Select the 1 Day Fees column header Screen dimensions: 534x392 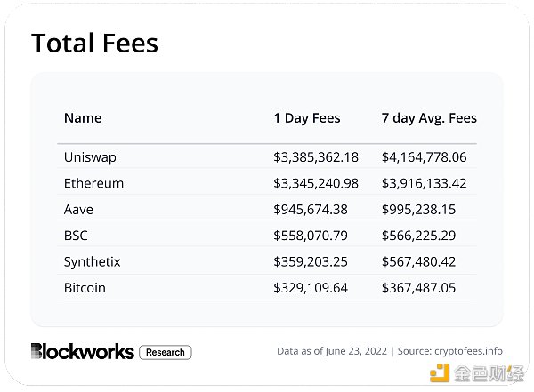point(307,118)
